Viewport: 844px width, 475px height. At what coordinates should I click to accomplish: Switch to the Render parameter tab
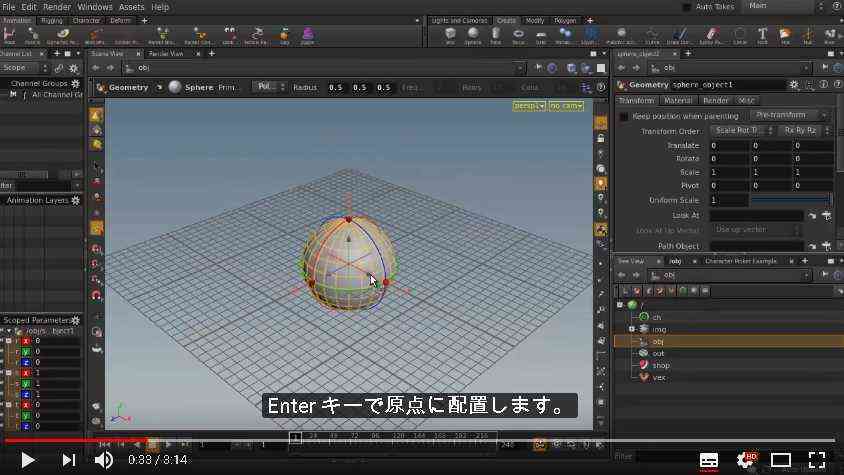point(715,101)
